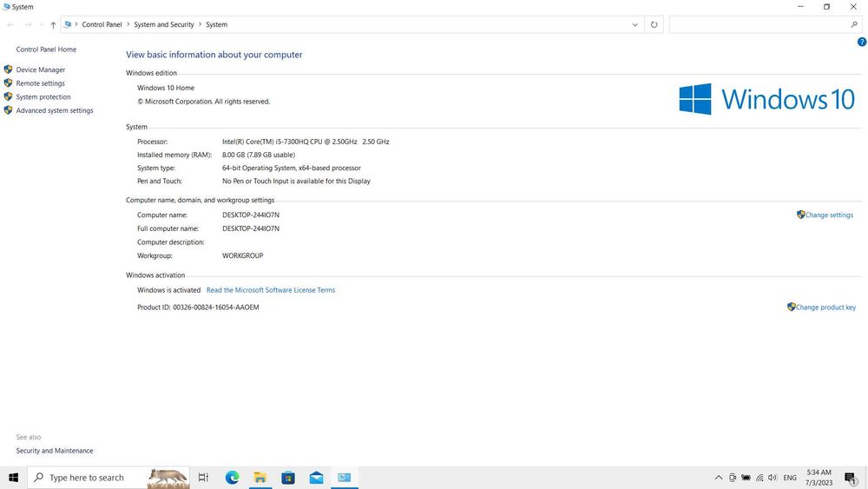The width and height of the screenshot is (868, 489).
Task: Open System protection link
Action: [x=43, y=97]
